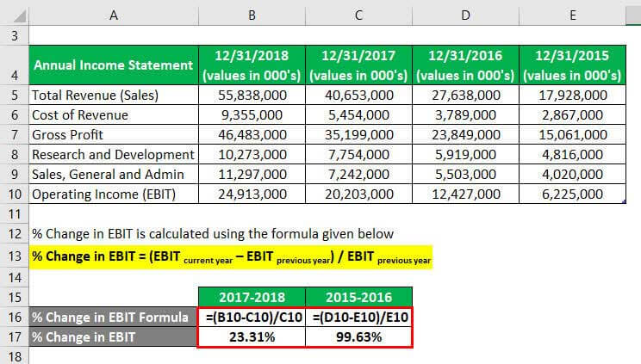Click the value 40,653,000
The width and height of the screenshot is (641, 364).
(x=358, y=96)
